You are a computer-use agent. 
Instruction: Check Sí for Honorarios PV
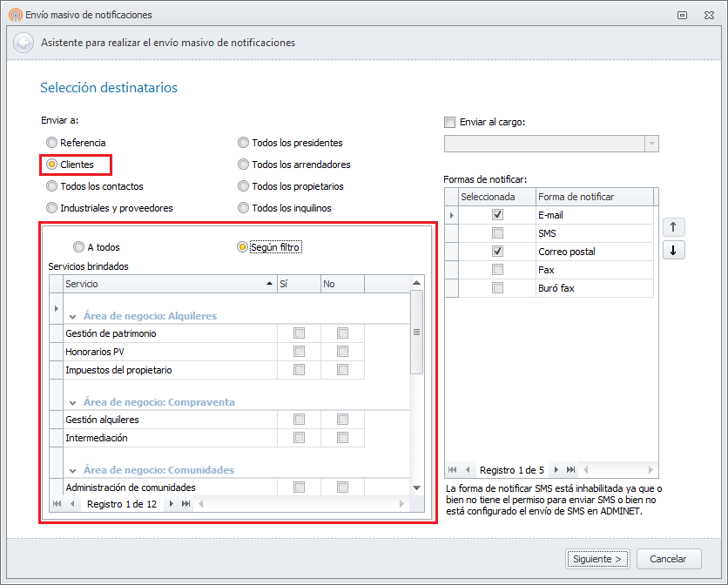[299, 352]
